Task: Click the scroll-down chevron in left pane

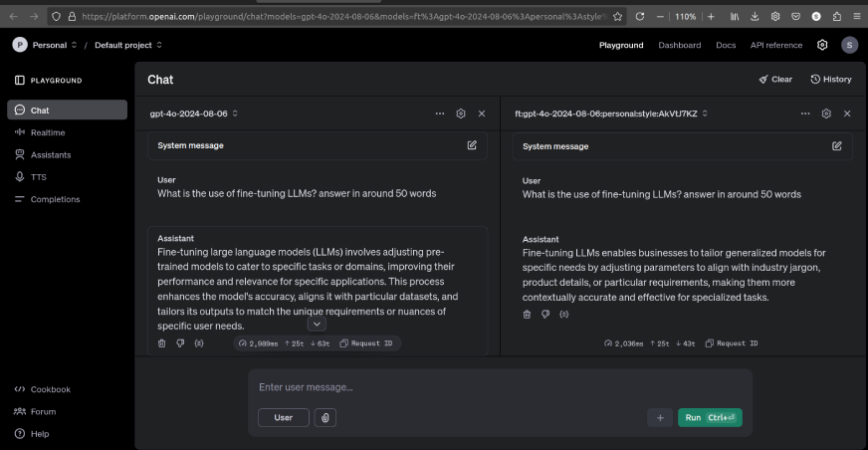Action: point(317,324)
